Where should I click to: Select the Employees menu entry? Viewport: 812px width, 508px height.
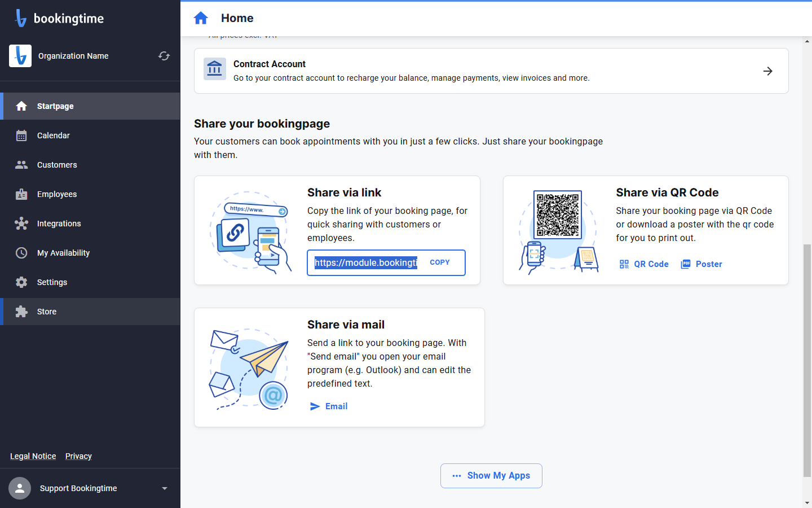coord(90,194)
